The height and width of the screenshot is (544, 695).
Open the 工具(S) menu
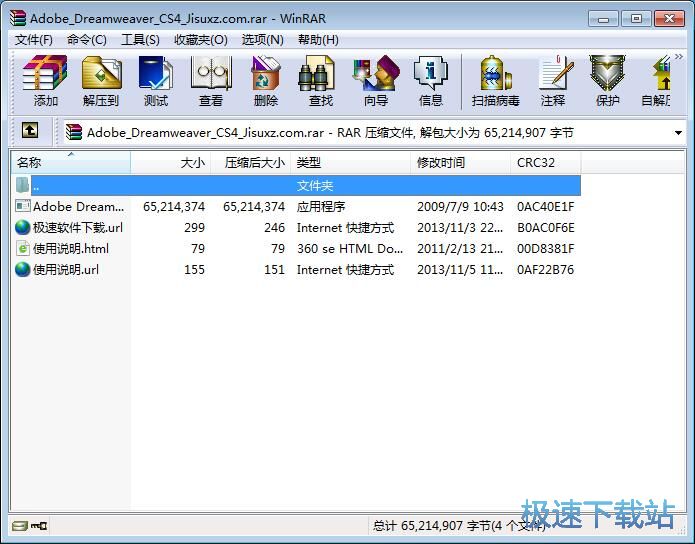[x=140, y=40]
